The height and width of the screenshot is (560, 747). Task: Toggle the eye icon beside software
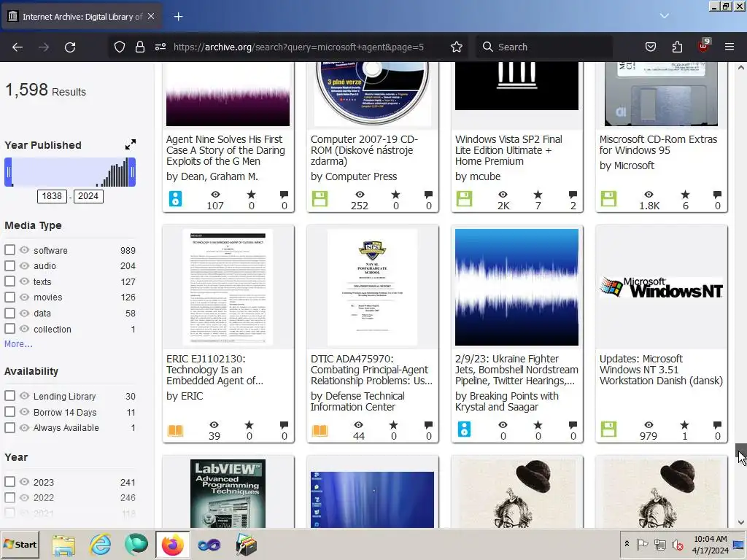click(24, 249)
